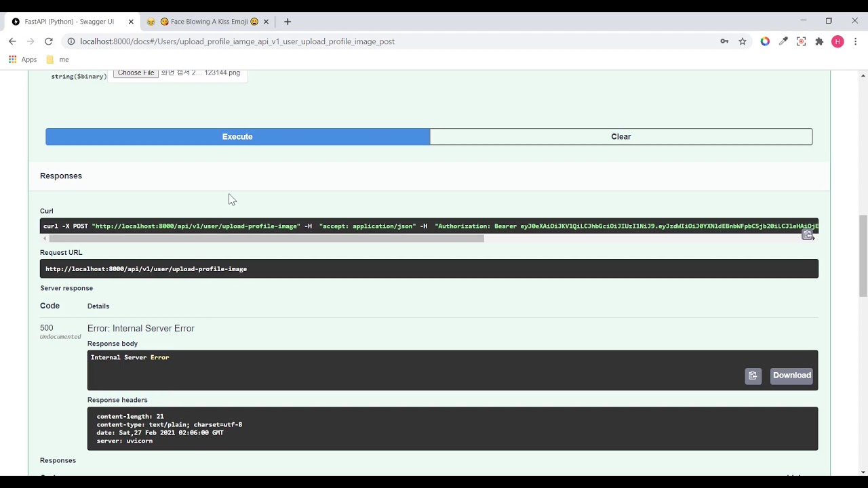This screenshot has width=868, height=488.
Task: Open saved passwords key icon
Action: [x=724, y=41]
